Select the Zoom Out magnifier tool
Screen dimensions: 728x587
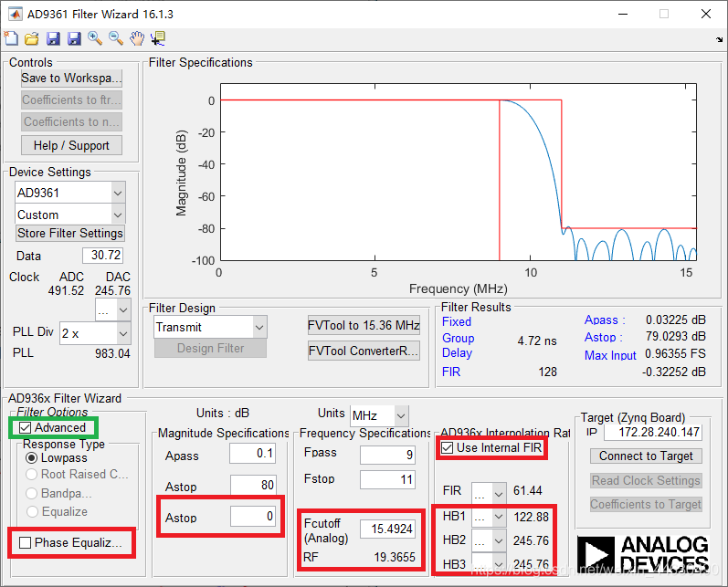pyautogui.click(x=116, y=38)
